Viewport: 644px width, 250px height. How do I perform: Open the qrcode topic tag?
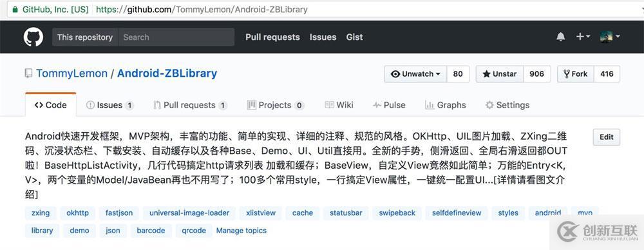[194, 231]
